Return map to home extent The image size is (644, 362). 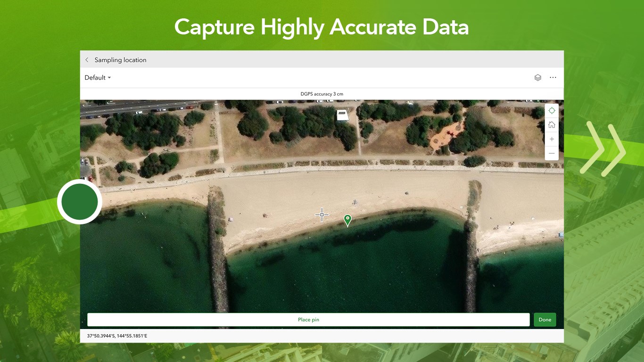tap(552, 125)
